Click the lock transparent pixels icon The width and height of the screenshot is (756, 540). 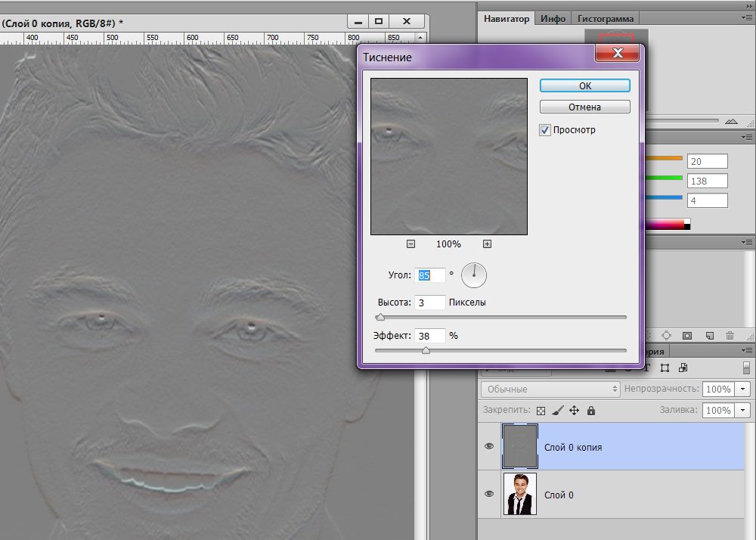tap(541, 411)
